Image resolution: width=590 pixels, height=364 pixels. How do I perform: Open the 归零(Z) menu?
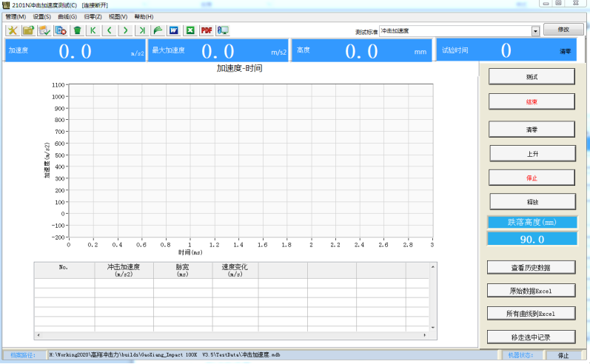pyautogui.click(x=93, y=16)
